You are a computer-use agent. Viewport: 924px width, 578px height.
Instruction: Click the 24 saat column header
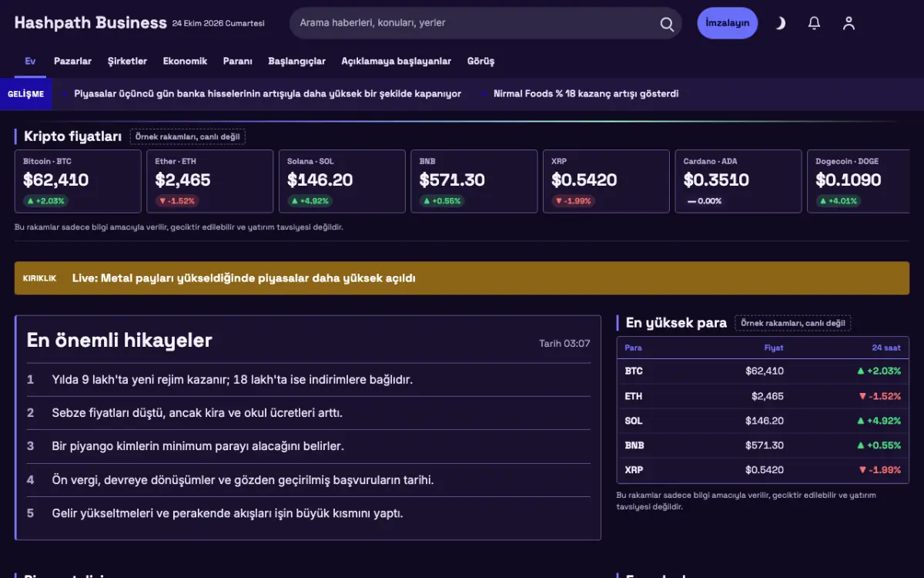pos(886,348)
